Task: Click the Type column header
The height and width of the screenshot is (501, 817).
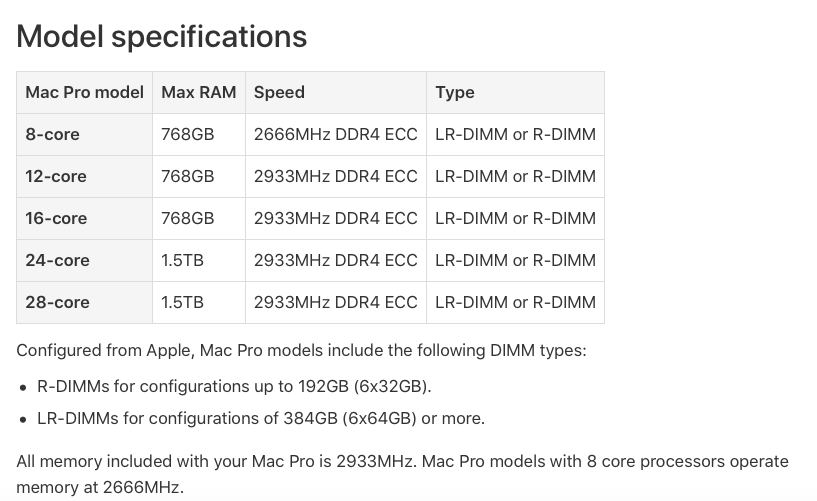Action: click(515, 93)
